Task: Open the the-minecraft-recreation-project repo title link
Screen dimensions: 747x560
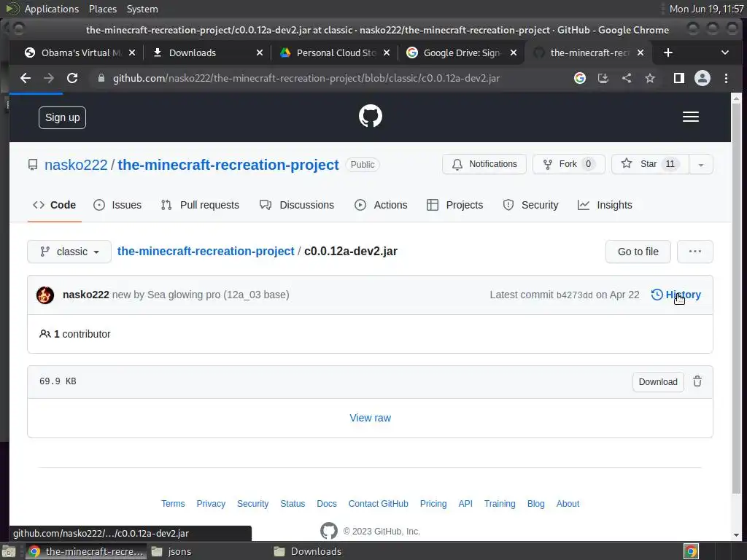Action: [228, 165]
